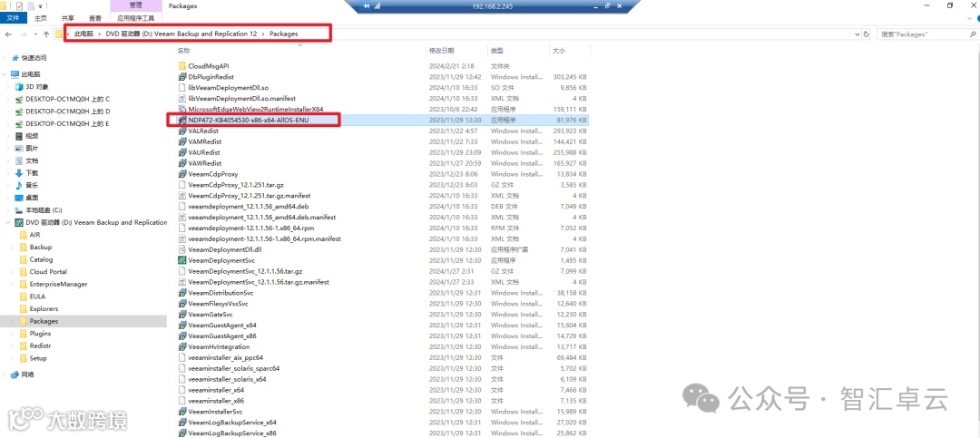The height and width of the screenshot is (438, 980).
Task: Open the 应用程序工具 ribbon tab
Action: pyautogui.click(x=135, y=19)
